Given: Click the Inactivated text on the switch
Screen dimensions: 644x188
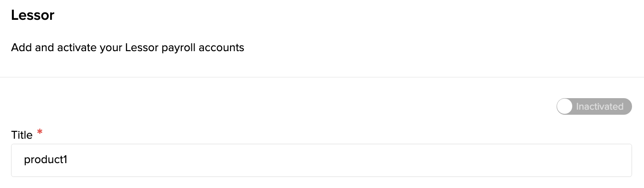Looking at the screenshot, I should [x=599, y=106].
